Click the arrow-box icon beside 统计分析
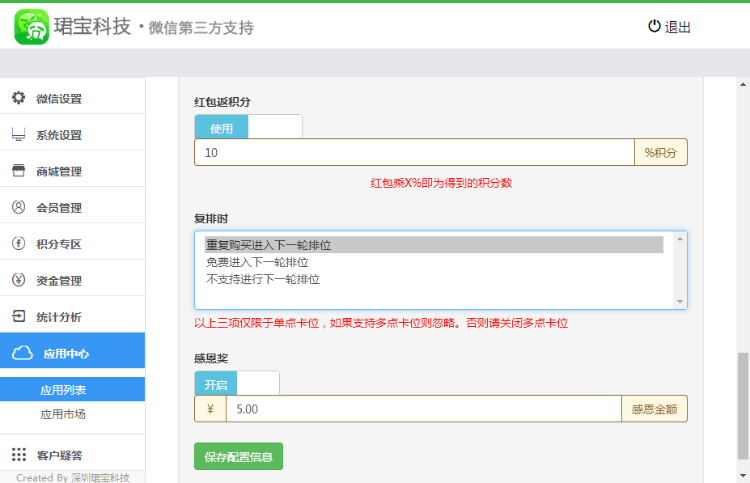The image size is (750, 483). click(19, 316)
